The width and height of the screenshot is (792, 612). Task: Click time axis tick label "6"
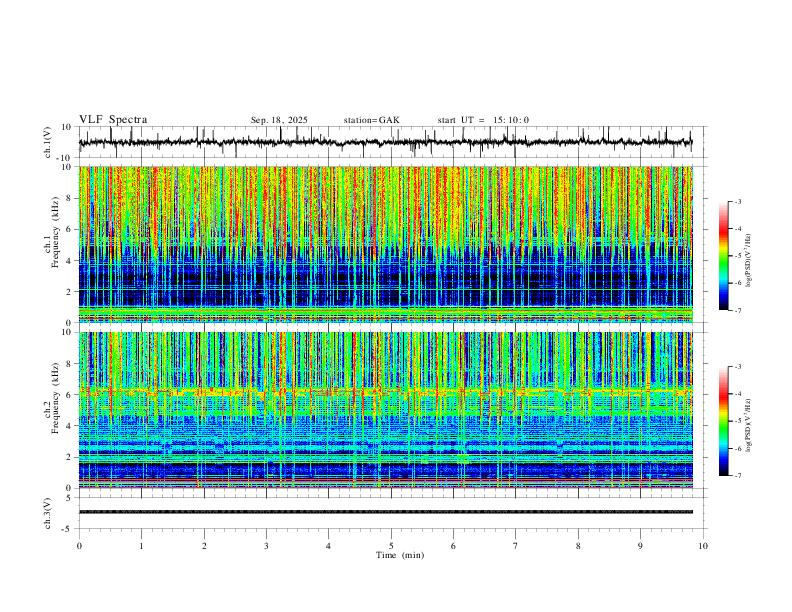point(454,546)
